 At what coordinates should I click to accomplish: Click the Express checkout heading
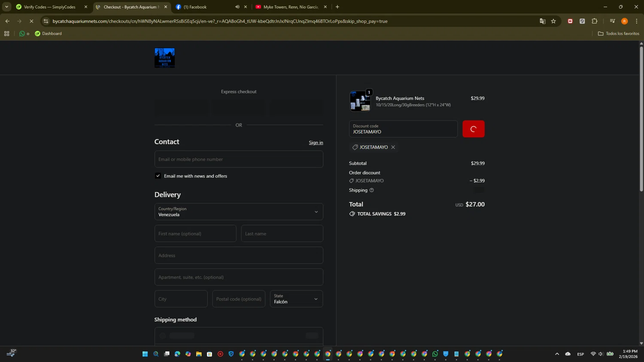point(239,91)
